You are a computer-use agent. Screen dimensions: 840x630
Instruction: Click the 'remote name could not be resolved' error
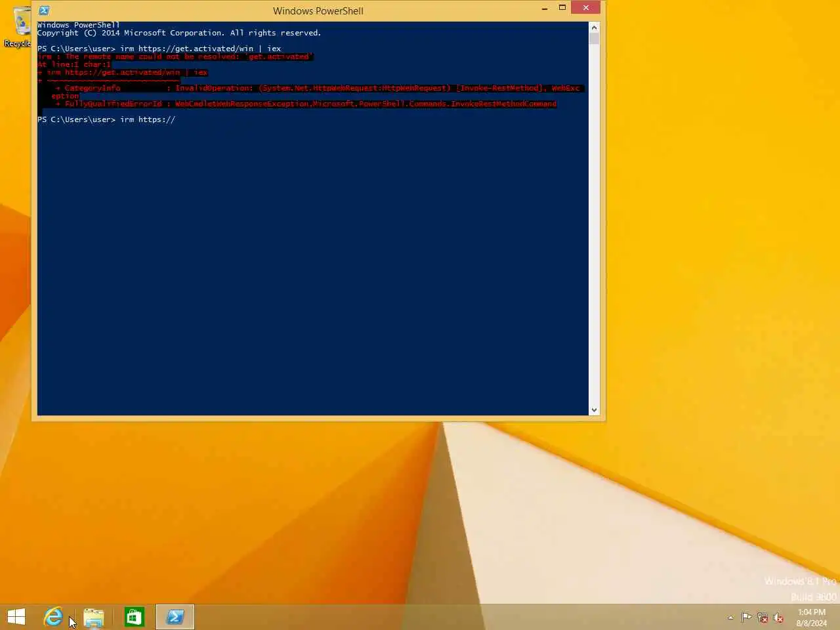[x=175, y=56]
